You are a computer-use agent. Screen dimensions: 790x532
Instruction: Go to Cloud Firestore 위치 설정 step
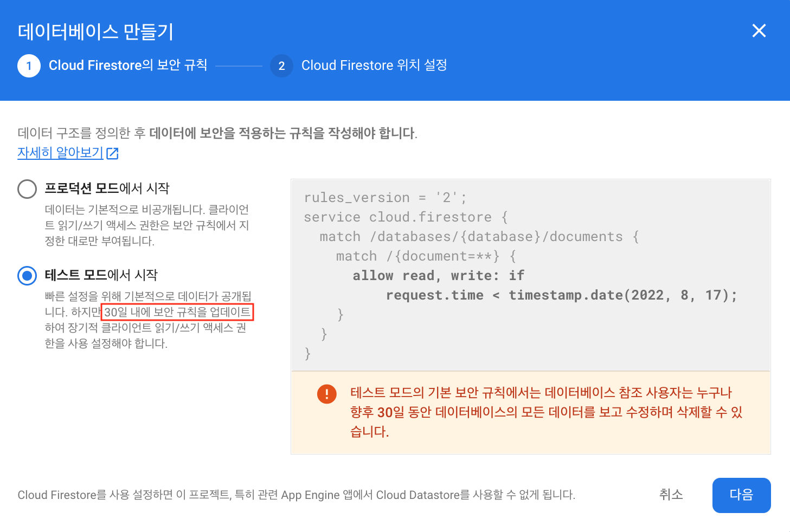click(x=374, y=66)
